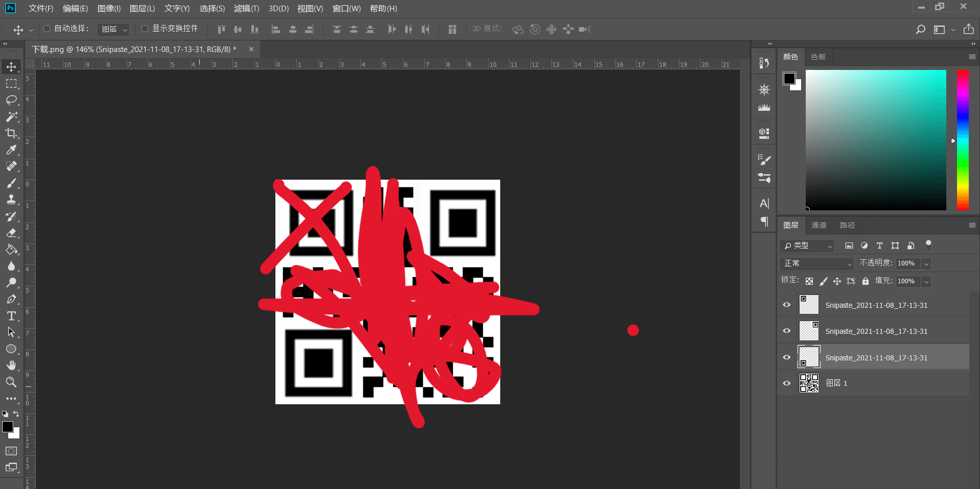This screenshot has width=980, height=489.
Task: Enable the 自动选择 checkbox
Action: pyautogui.click(x=46, y=29)
